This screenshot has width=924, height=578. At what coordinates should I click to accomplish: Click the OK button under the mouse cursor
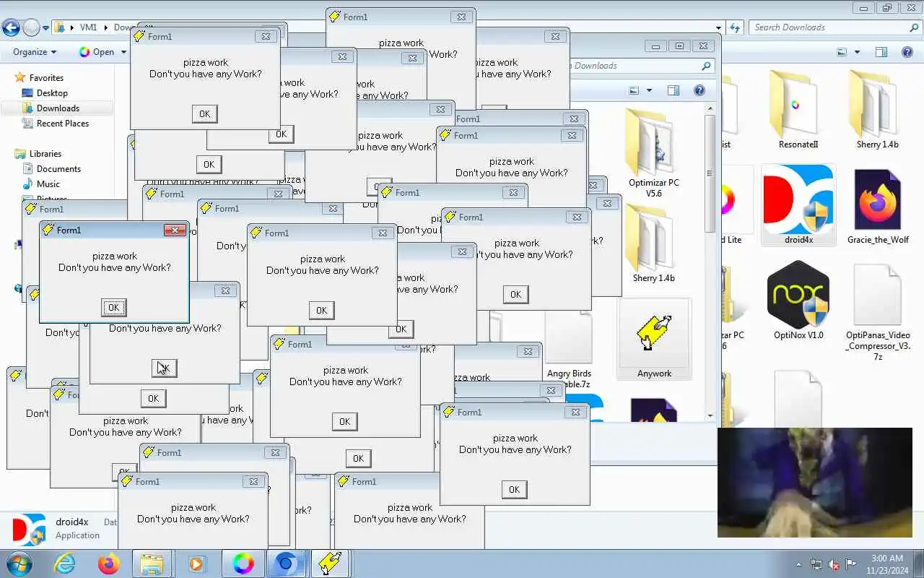(164, 368)
